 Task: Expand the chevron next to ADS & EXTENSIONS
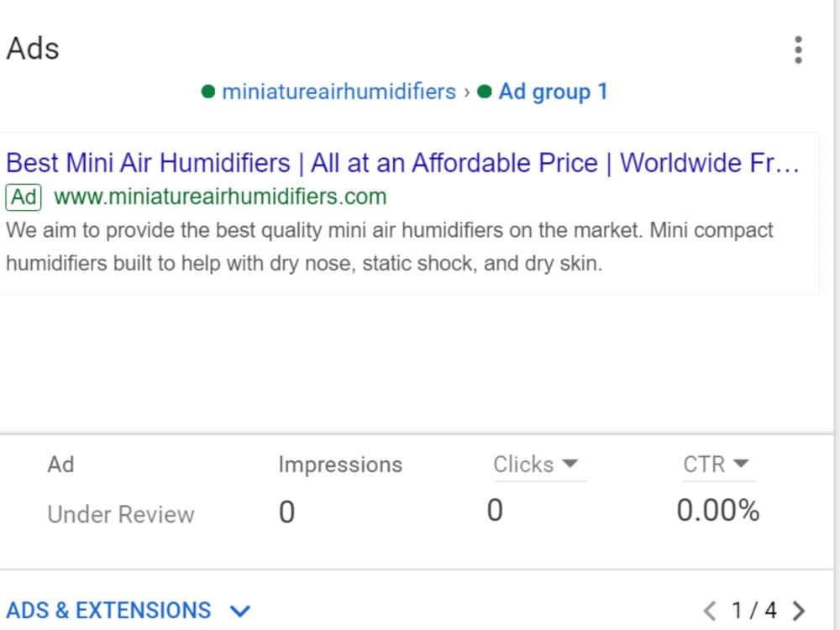239,610
